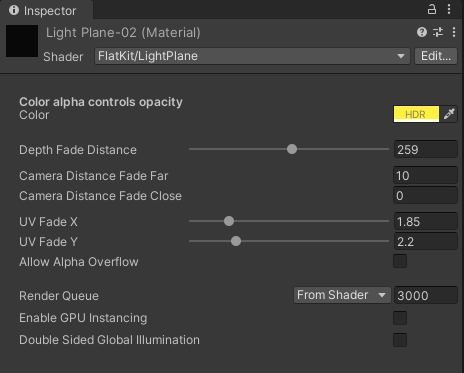464x373 pixels.
Task: Open the FlatKit/LightPlane shader dropdown
Action: pyautogui.click(x=252, y=56)
